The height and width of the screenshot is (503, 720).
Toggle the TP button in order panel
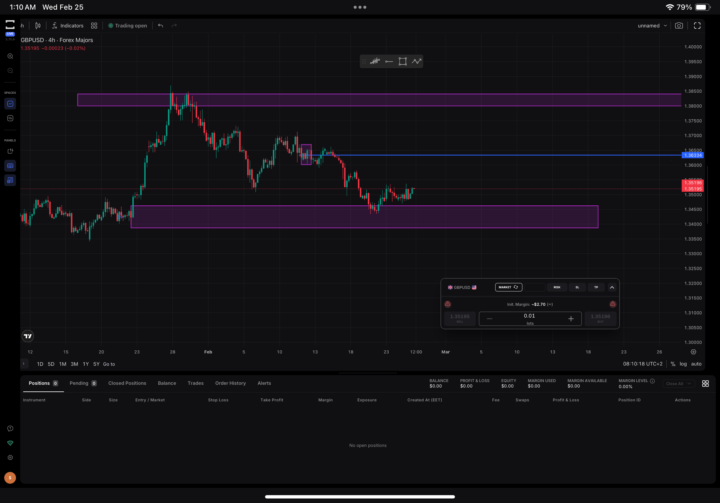(x=596, y=287)
